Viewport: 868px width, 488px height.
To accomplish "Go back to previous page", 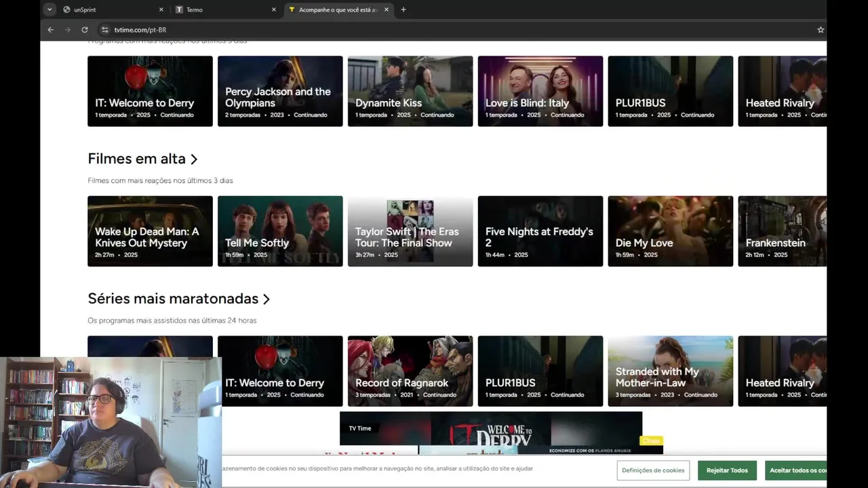I will tap(50, 30).
